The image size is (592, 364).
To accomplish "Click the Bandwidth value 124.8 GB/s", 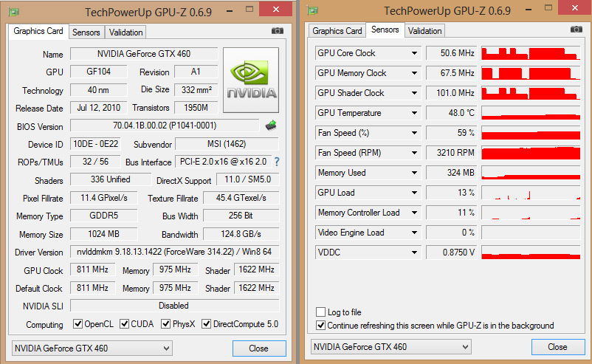I will [x=241, y=234].
